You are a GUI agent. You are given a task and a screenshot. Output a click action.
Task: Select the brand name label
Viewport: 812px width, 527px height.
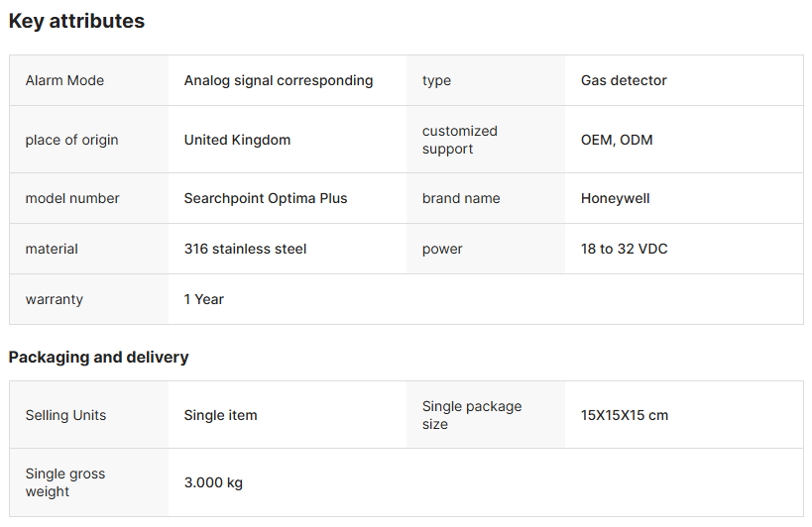pyautogui.click(x=461, y=198)
